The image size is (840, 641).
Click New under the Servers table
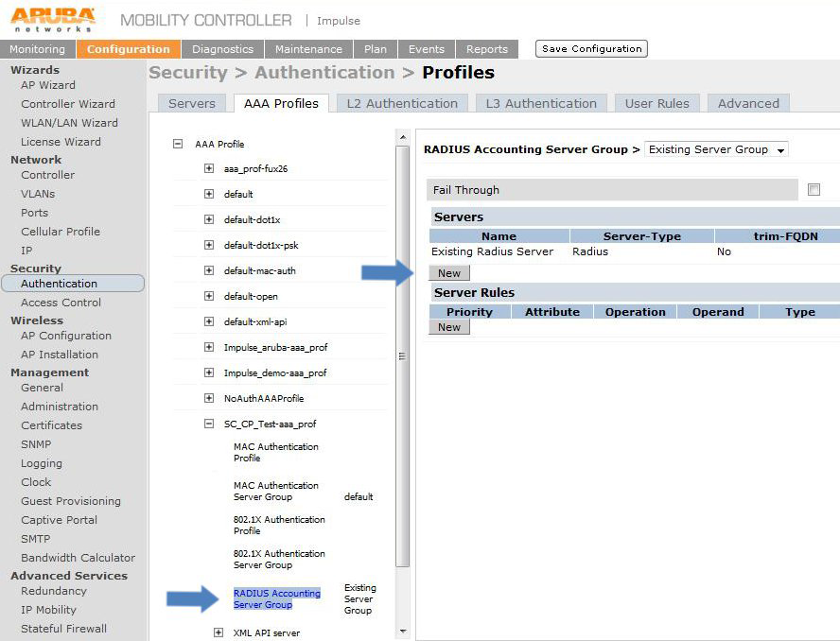449,273
